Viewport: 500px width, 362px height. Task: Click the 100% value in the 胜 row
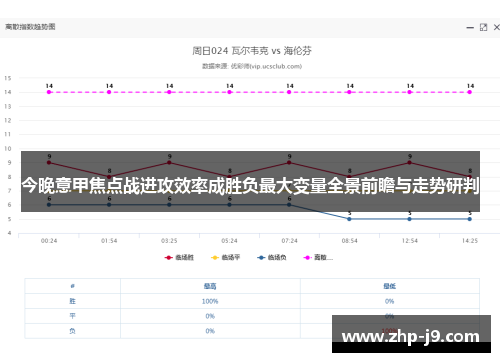click(210, 301)
